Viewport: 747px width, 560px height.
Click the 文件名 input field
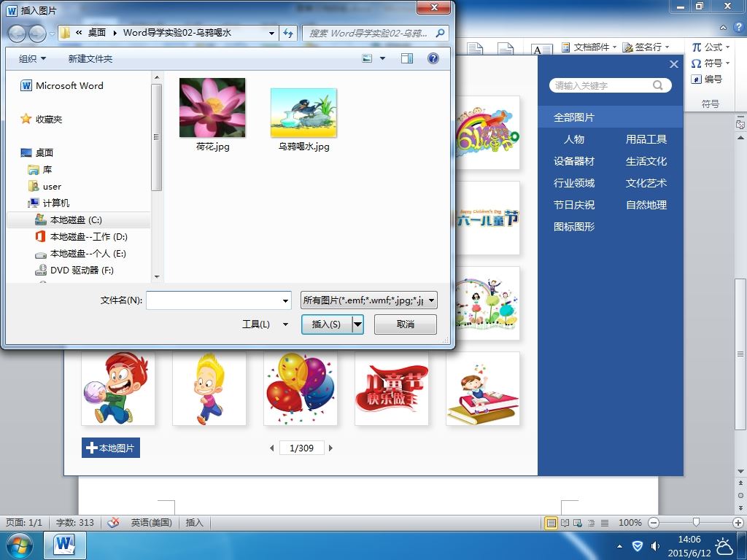coord(214,300)
